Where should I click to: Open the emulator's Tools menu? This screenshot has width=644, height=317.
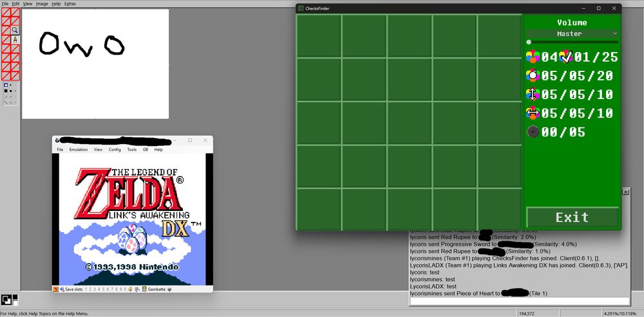pos(132,150)
